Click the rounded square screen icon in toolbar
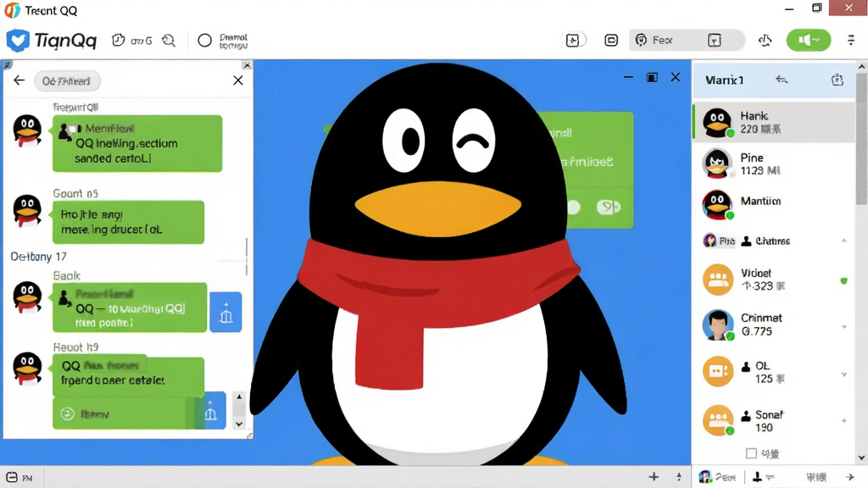Image resolution: width=868 pixels, height=488 pixels. tap(611, 40)
